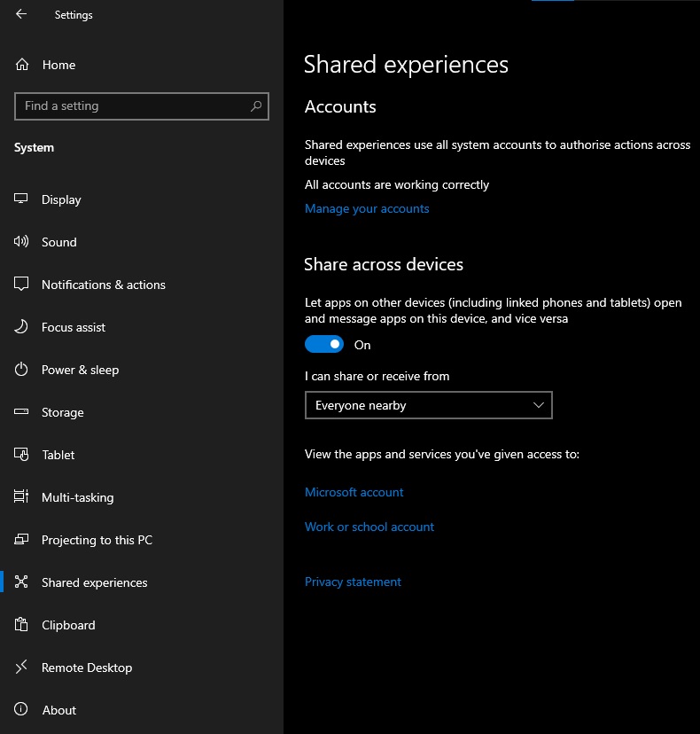Open the Manage your accounts link
This screenshot has height=734, width=700.
tap(367, 209)
